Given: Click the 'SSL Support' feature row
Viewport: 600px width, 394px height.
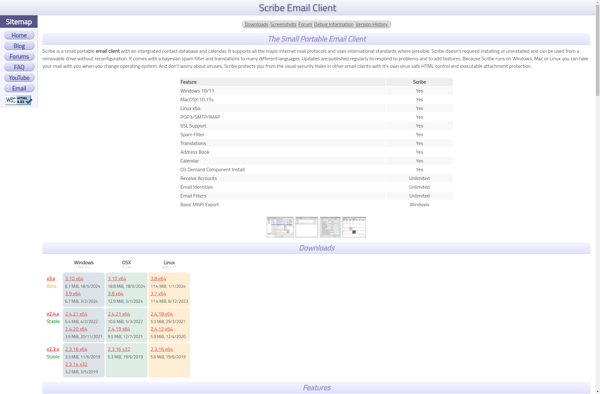Looking at the screenshot, I should tap(316, 126).
